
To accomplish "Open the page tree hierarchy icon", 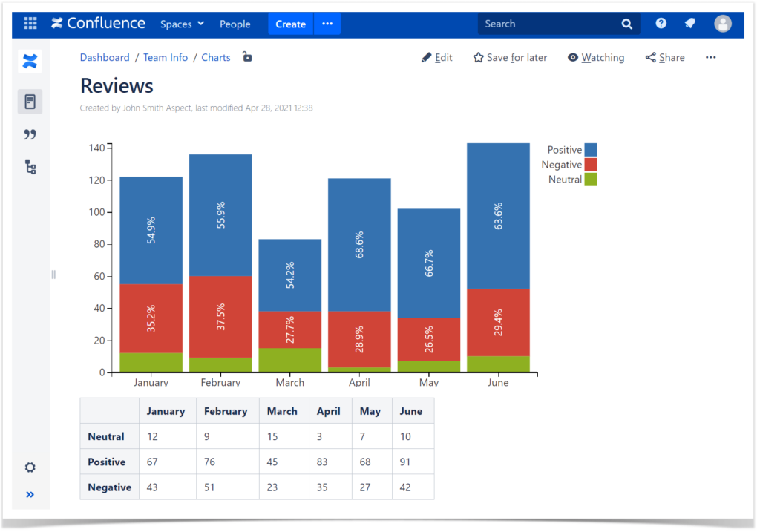I will [30, 167].
